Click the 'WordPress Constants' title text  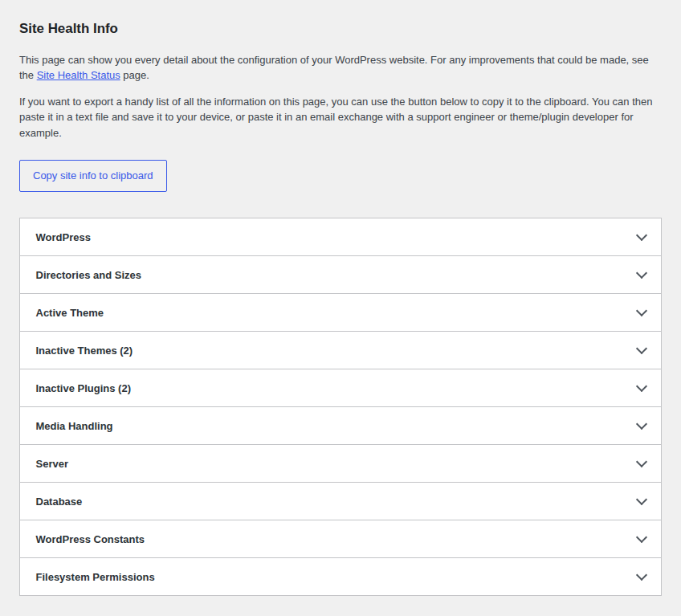[90, 540]
